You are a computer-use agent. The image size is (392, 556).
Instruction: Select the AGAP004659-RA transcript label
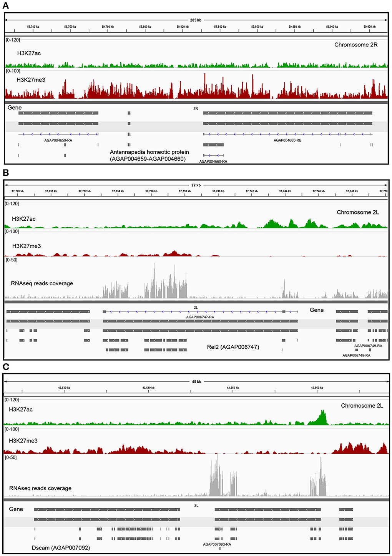click(x=58, y=140)
